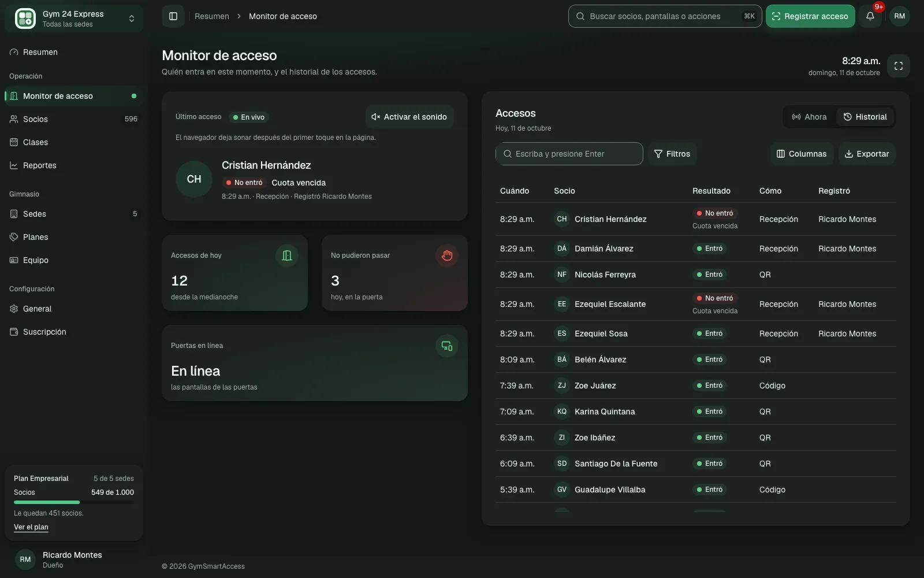Click the Escriba y presione Enter search box
924x578 pixels.
pyautogui.click(x=569, y=154)
